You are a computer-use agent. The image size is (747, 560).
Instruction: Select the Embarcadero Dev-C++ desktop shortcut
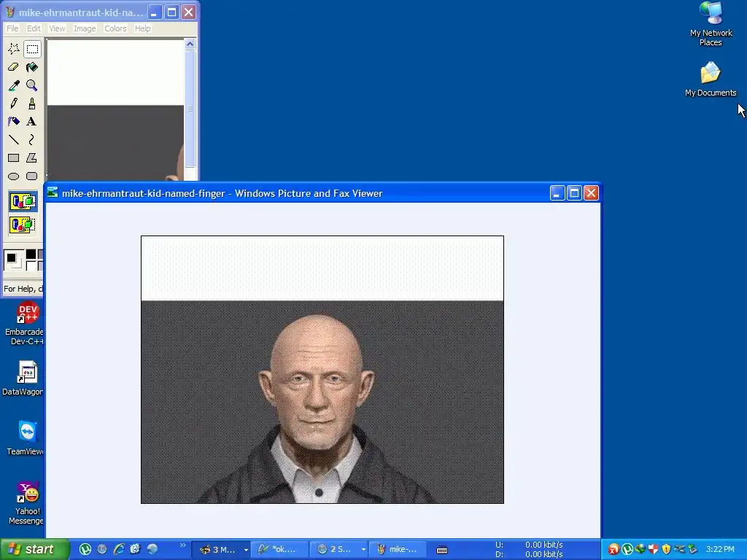point(26,323)
